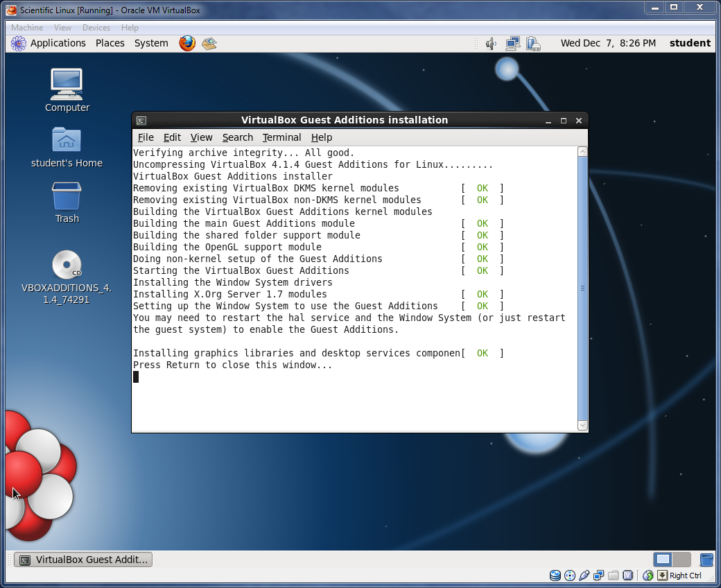Open the terminal Search menu

coord(238,137)
